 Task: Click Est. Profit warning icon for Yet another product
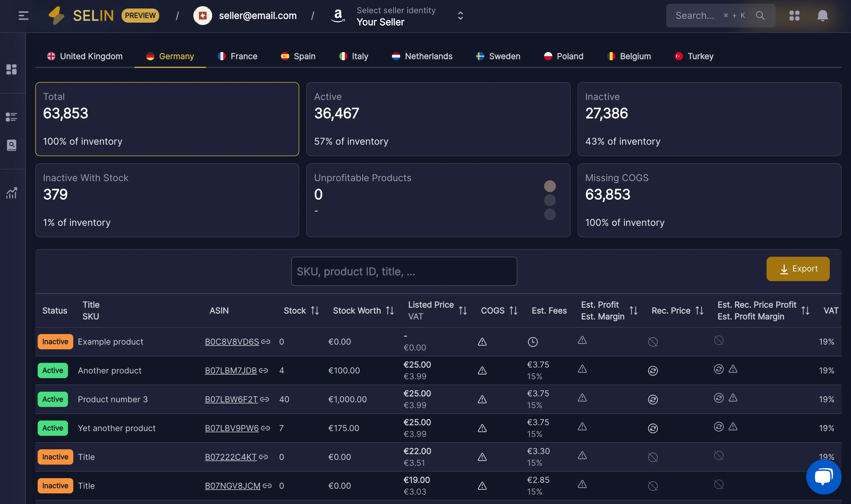coord(583,426)
